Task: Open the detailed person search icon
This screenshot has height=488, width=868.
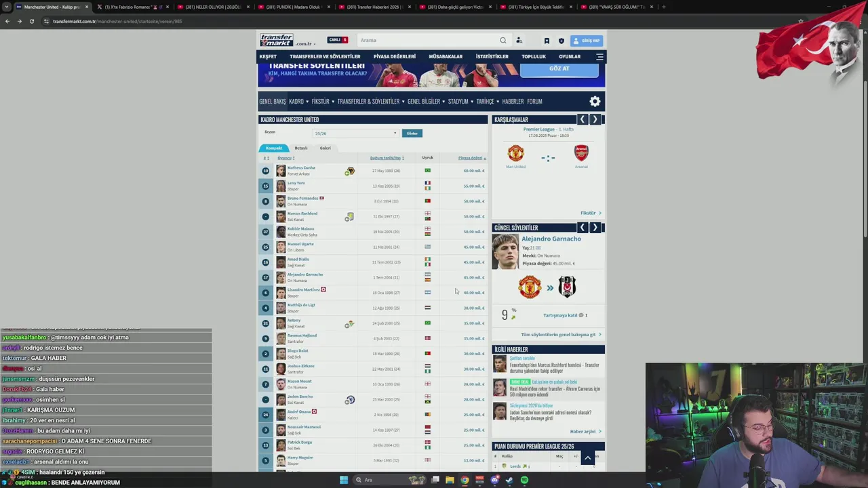Action: [519, 40]
